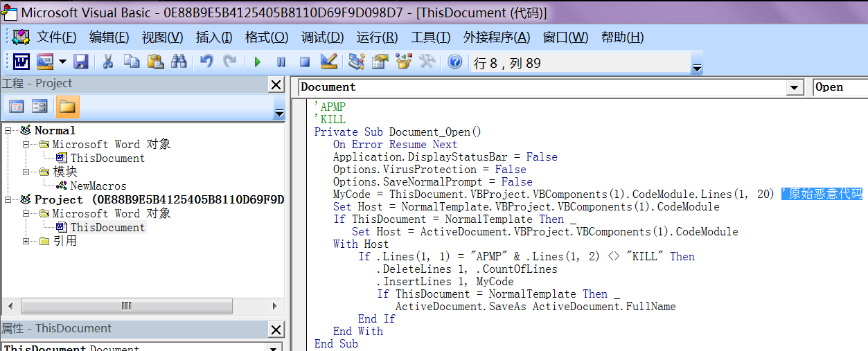Viewport: 868px width, 351px height.
Task: Switch to Microsoft Word view icon
Action: (x=21, y=62)
